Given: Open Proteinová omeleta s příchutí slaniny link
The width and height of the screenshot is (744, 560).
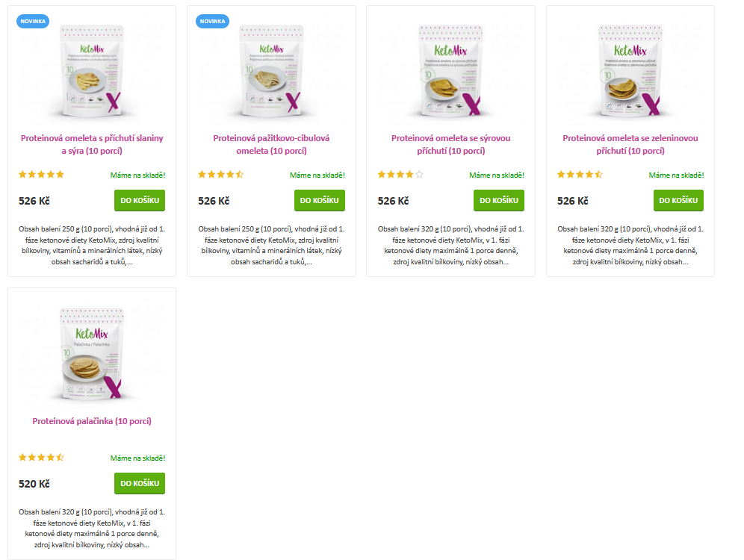Looking at the screenshot, I should click(92, 145).
